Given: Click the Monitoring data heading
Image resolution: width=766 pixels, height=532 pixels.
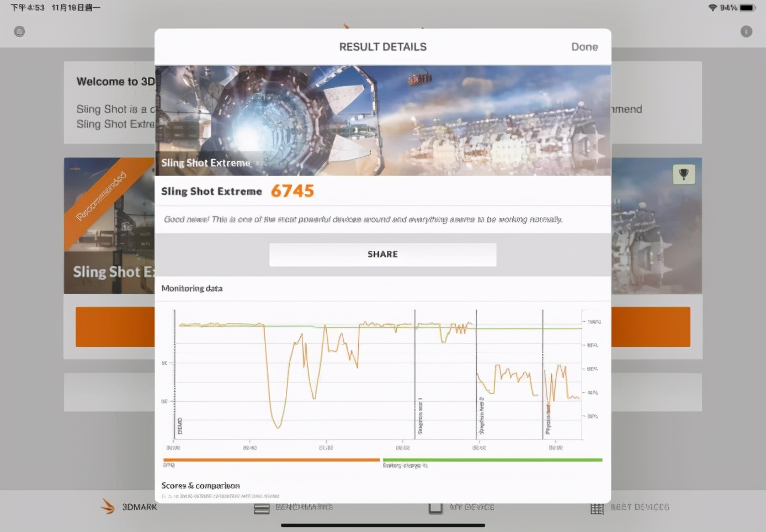Looking at the screenshot, I should tap(192, 288).
